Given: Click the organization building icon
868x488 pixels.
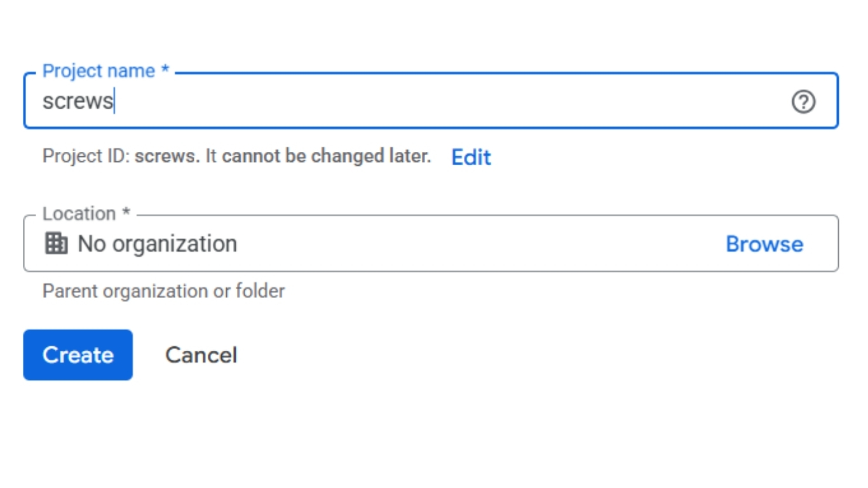Looking at the screenshot, I should pos(56,243).
